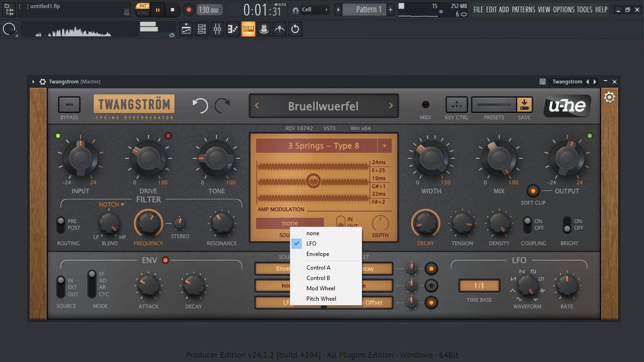Stop playback with the stop button
The width and height of the screenshot is (644, 362).
click(x=173, y=9)
